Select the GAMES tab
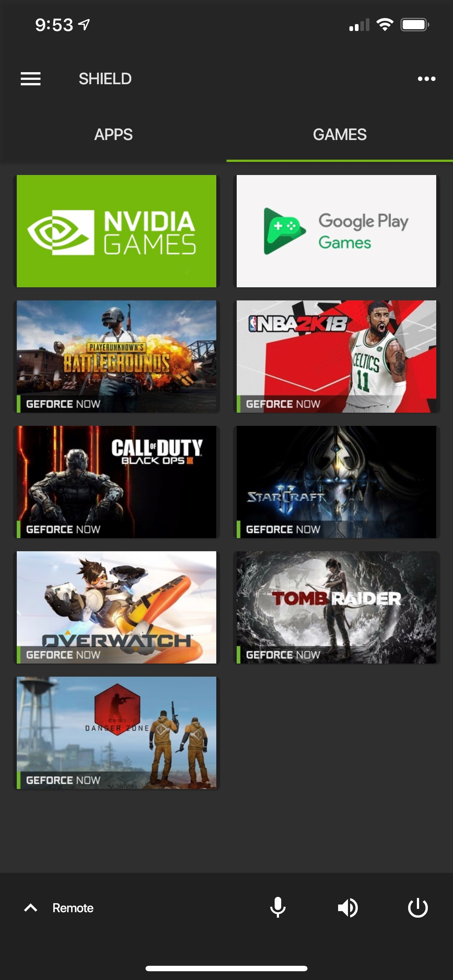This screenshot has height=980, width=453. pos(340,135)
